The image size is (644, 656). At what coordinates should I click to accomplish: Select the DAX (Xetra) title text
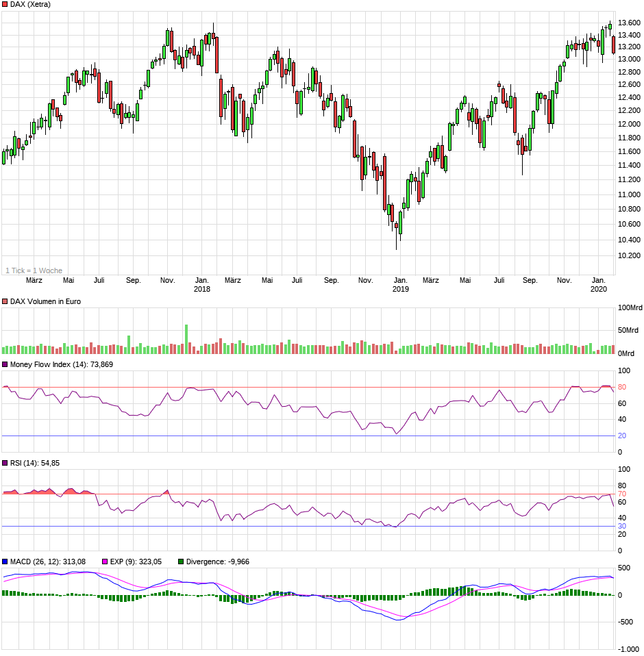pyautogui.click(x=31, y=5)
